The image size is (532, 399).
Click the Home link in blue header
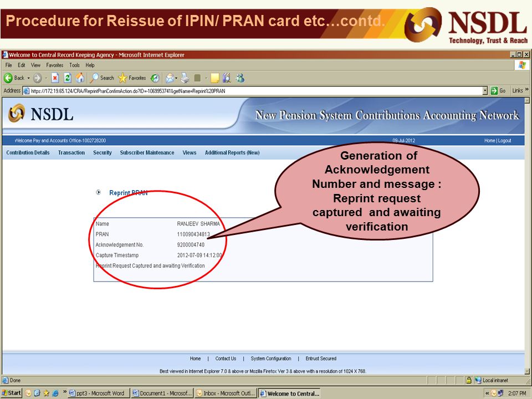pyautogui.click(x=489, y=140)
